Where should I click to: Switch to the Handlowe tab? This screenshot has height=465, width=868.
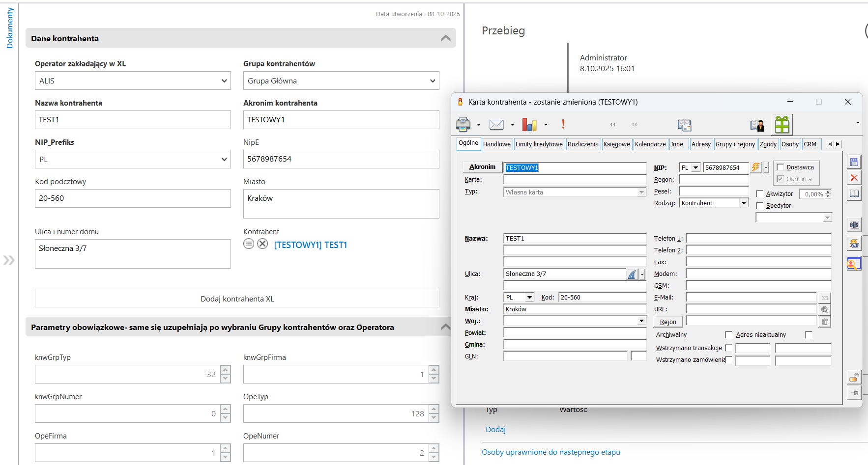click(496, 144)
